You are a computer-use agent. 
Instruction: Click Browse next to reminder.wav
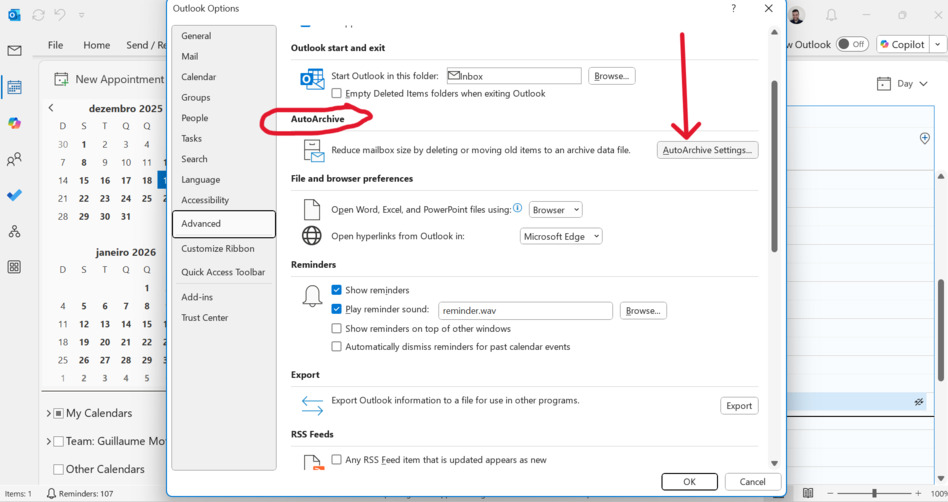pyautogui.click(x=643, y=311)
